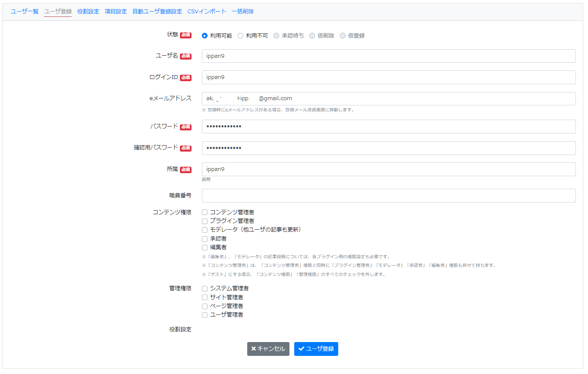Check the ユーザ管理者 checkbox
This screenshot has width=588, height=374.
pos(204,315)
